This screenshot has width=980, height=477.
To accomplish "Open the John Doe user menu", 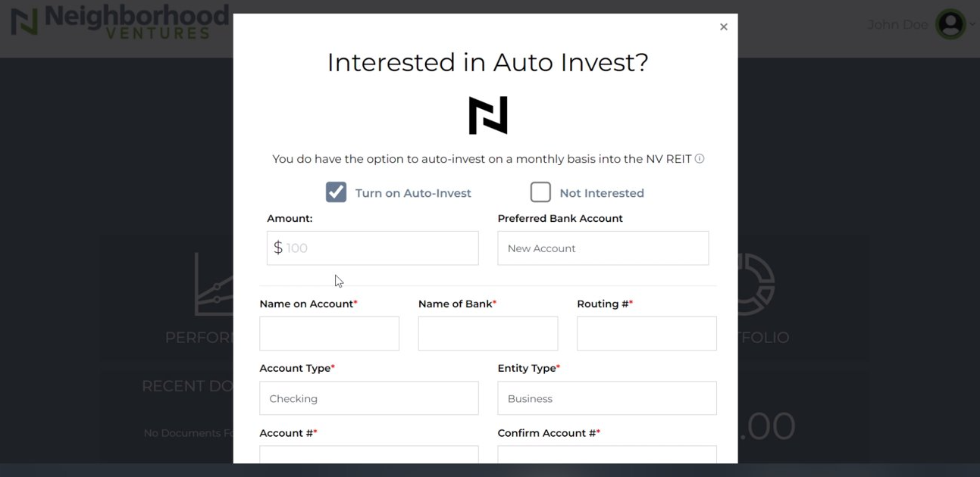I will (x=897, y=25).
